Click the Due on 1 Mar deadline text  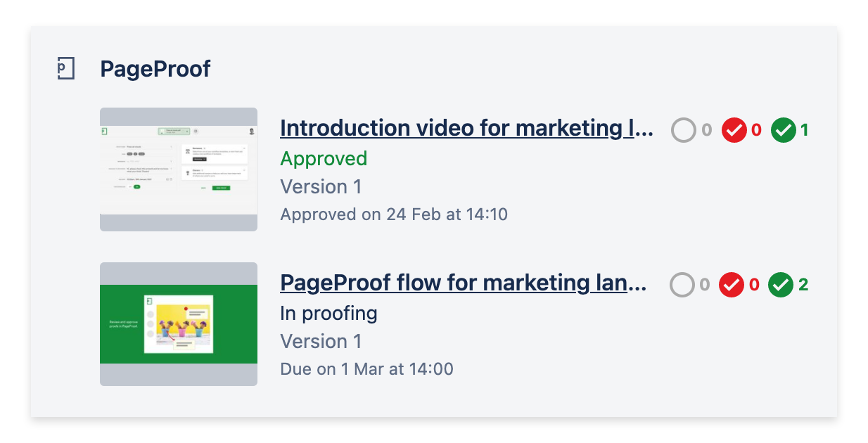coord(366,368)
